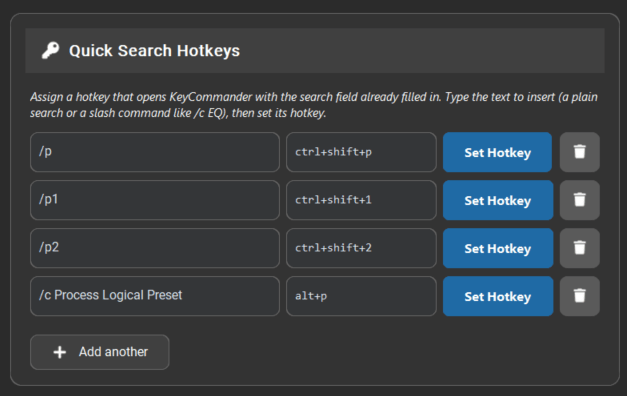Set Hotkey for the /p2 entry
Image resolution: width=627 pixels, height=396 pixels.
pos(497,248)
